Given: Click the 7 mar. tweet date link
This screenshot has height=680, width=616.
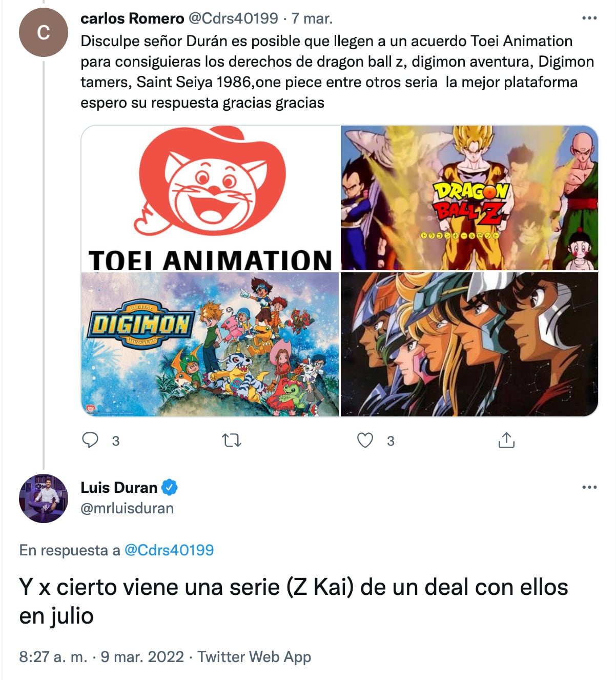Looking at the screenshot, I should click(x=312, y=18).
